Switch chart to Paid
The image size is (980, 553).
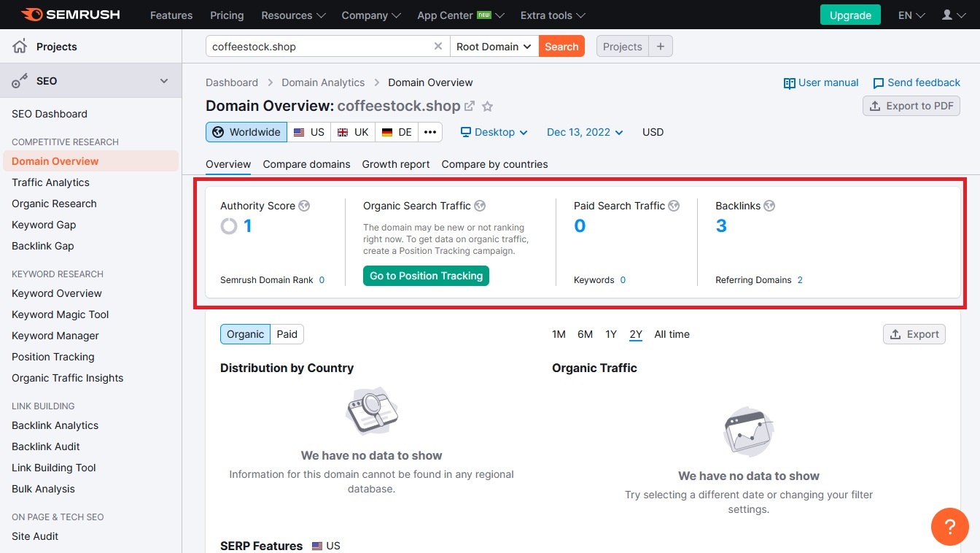click(x=287, y=334)
